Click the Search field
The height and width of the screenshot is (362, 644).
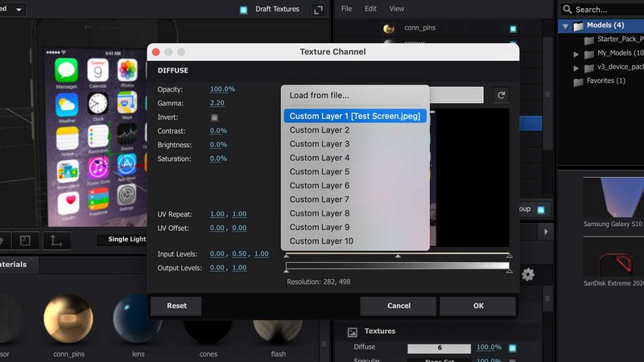(x=602, y=10)
